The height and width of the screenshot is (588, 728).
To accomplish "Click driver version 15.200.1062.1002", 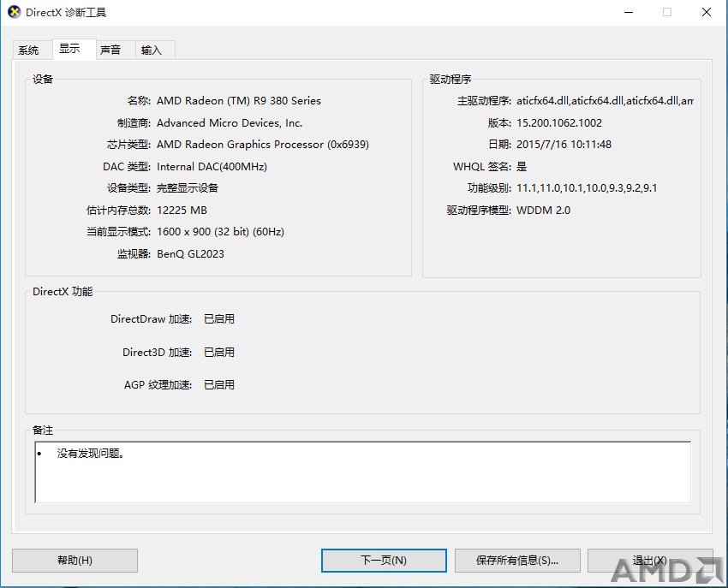I will pyautogui.click(x=559, y=123).
